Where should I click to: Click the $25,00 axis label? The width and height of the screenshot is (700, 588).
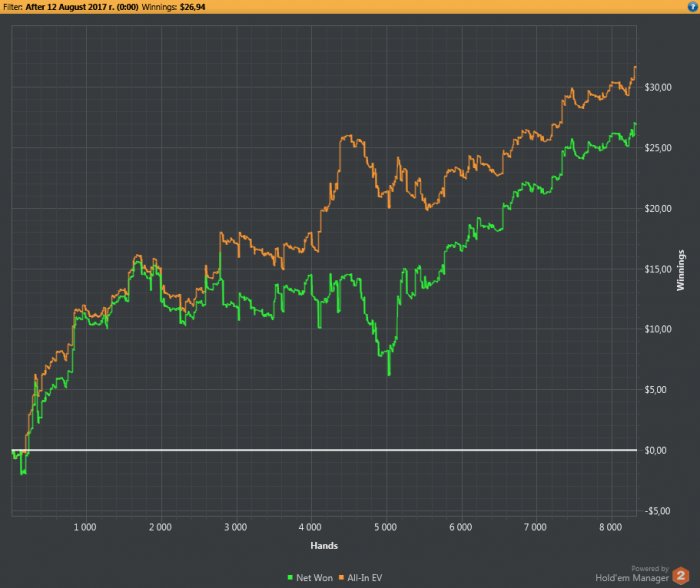(658, 148)
